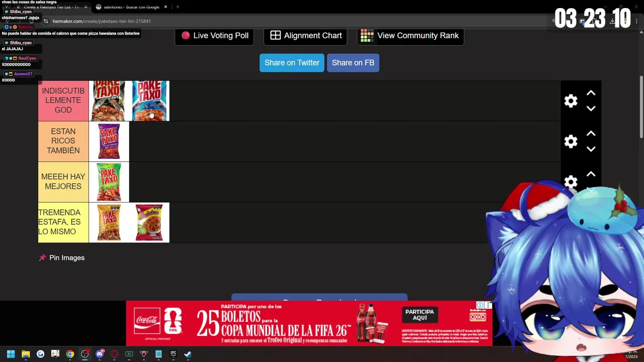Open ad info icon on Coca-Cola banner
Viewport: 644px width, 362px height.
[x=480, y=306]
